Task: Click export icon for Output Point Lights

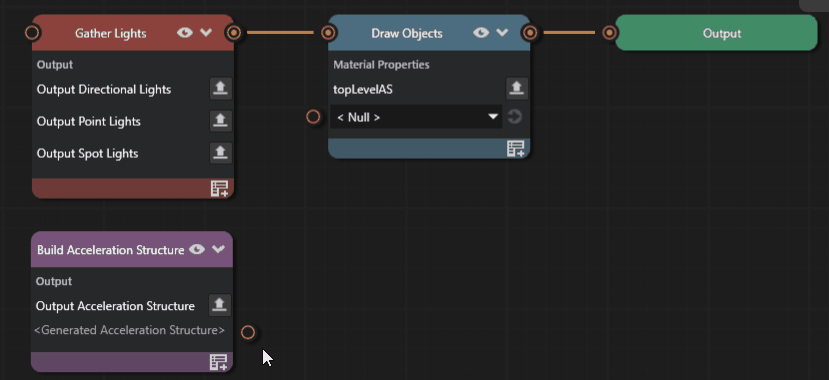Action: point(220,121)
